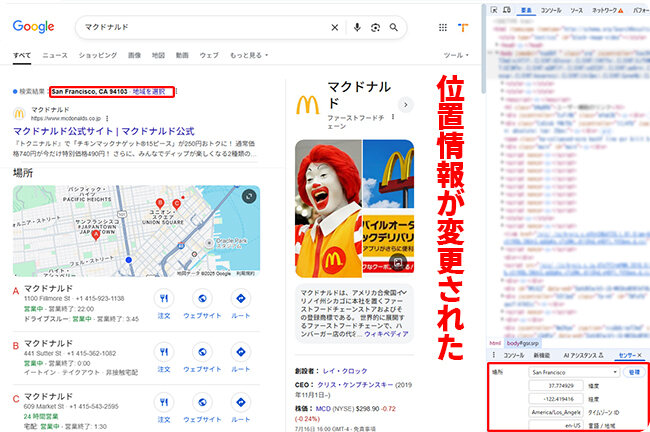Click the en-US locale field
This screenshot has height=432, width=650.
[x=556, y=425]
